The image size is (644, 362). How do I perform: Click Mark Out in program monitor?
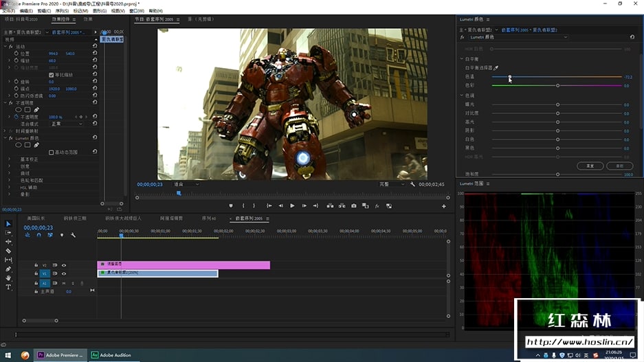[254, 206]
